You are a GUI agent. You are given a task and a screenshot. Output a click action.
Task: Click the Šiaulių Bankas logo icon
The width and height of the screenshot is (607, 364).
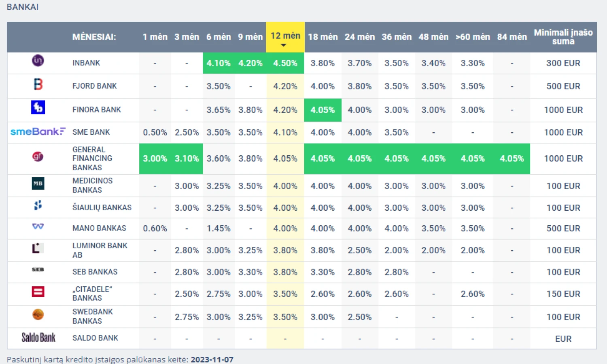coord(38,205)
